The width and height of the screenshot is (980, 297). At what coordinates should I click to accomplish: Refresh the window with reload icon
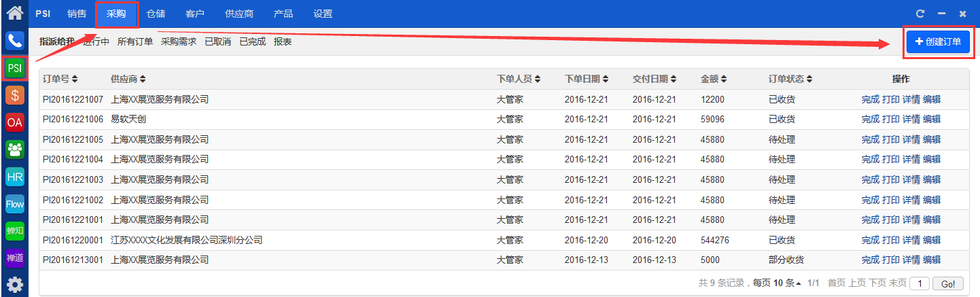[920, 14]
